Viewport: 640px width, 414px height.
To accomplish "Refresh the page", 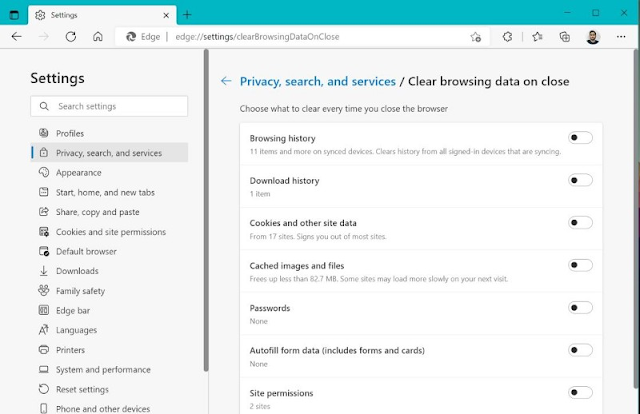I will point(71,36).
